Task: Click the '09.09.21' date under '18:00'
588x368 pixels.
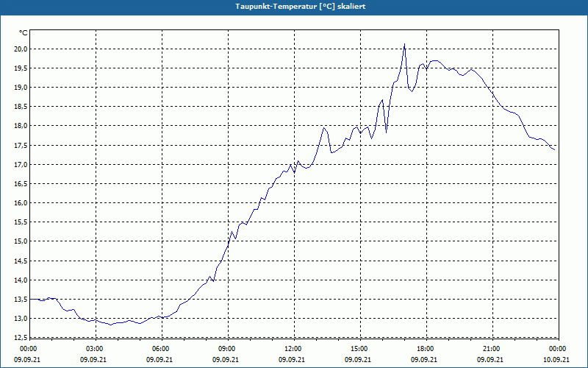Action: (x=424, y=360)
